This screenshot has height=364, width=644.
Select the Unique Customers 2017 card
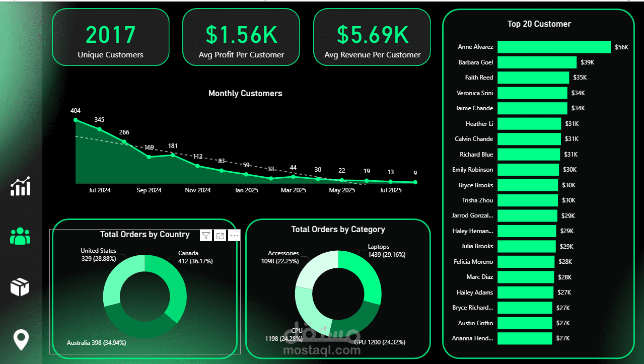coord(111,37)
